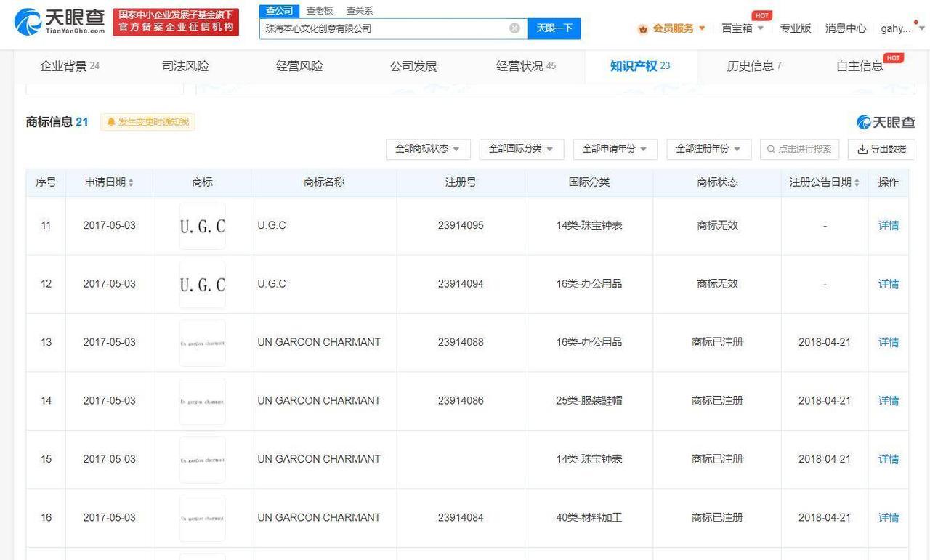930x560 pixels.
Task: Open 详情 for registration 23914088
Action: 889,343
